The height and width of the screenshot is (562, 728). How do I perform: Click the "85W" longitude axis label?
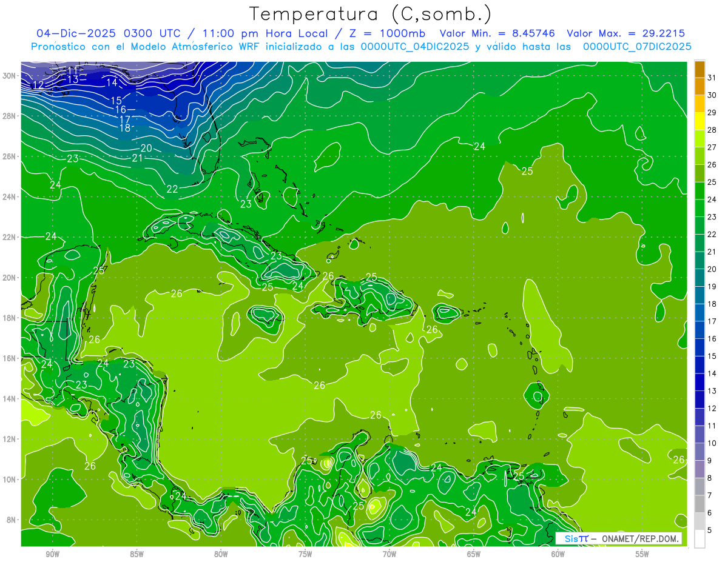pos(136,554)
